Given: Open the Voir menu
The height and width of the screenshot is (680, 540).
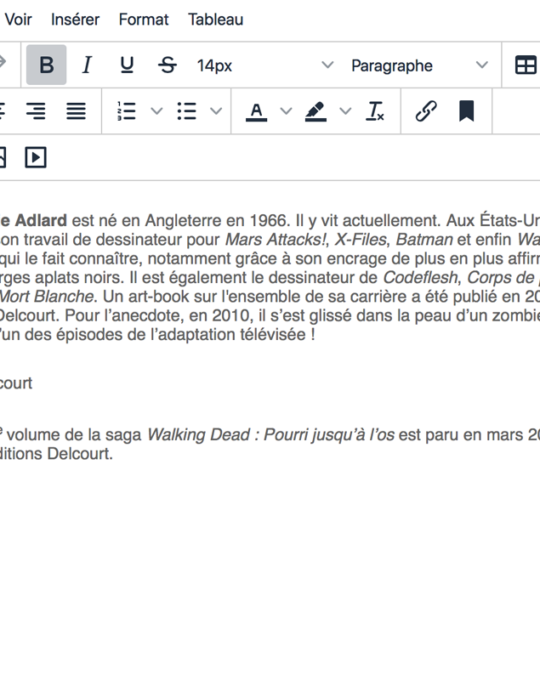Looking at the screenshot, I should 18,20.
